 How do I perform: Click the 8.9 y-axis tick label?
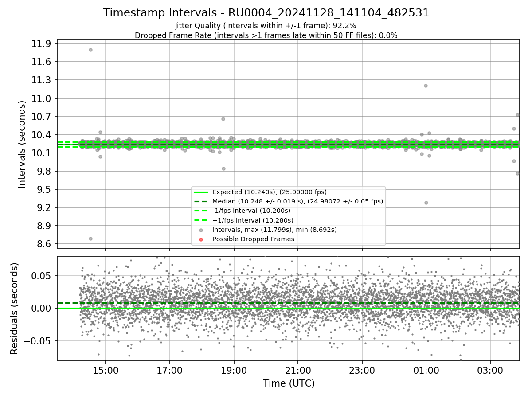[43, 226]
